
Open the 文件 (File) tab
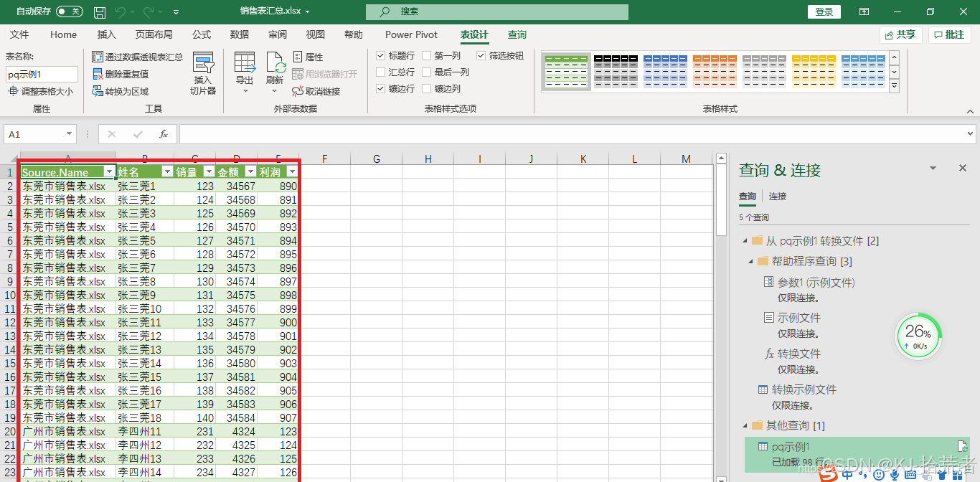point(19,34)
